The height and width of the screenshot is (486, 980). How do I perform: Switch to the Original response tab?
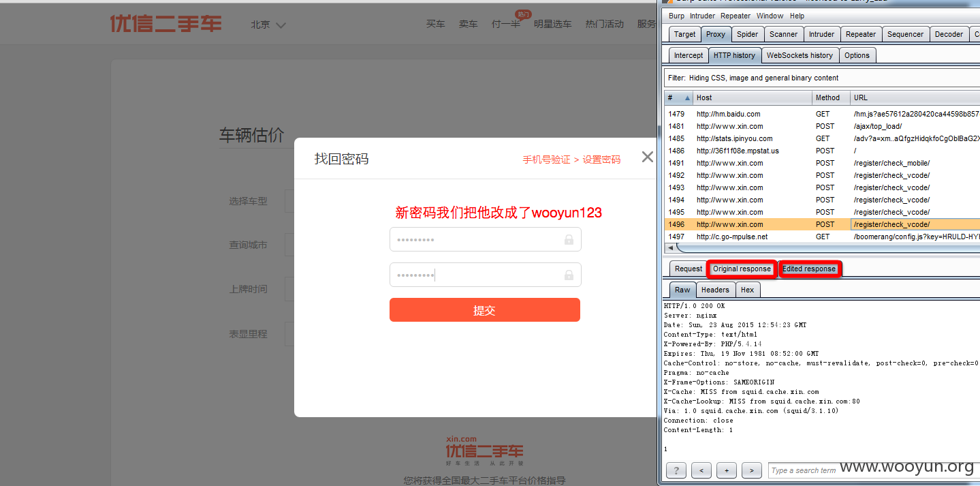pyautogui.click(x=742, y=269)
